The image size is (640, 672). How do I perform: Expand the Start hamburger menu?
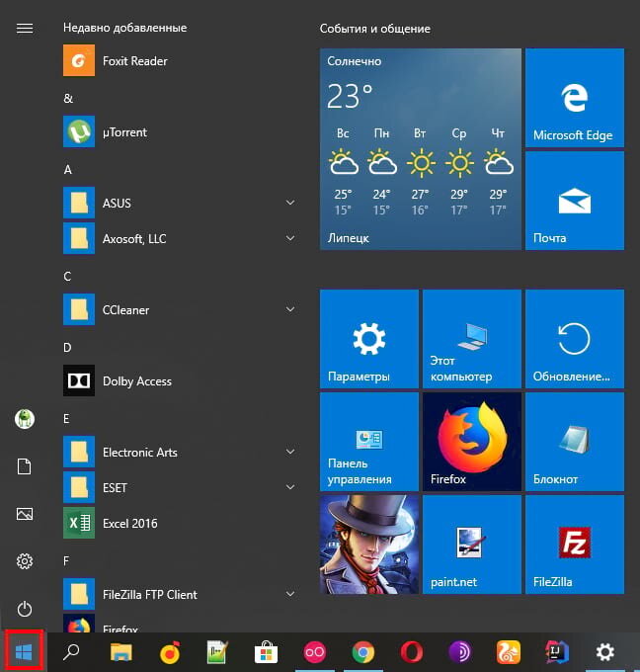pyautogui.click(x=25, y=29)
